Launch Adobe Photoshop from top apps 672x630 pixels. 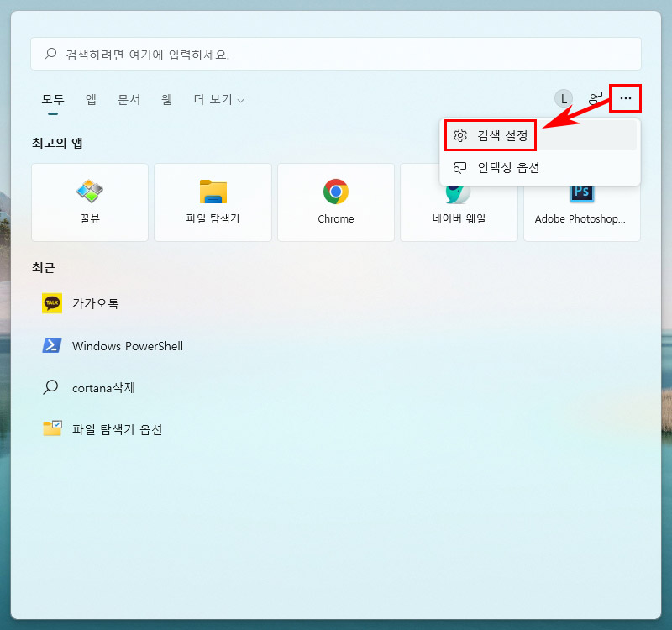coord(581,202)
